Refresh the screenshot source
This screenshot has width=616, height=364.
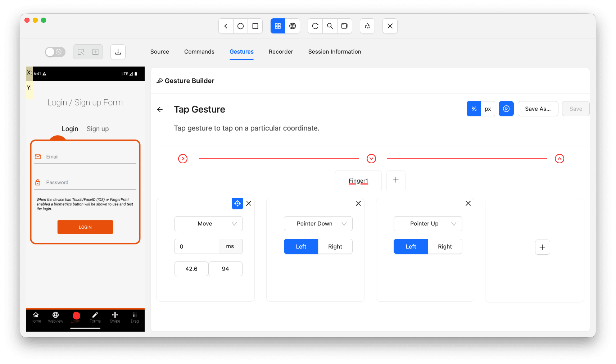[315, 26]
